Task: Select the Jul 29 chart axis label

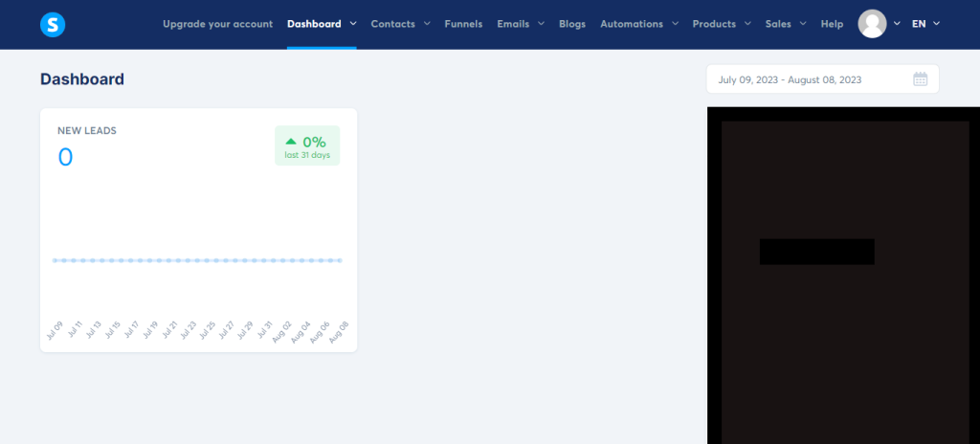Action: click(x=246, y=329)
